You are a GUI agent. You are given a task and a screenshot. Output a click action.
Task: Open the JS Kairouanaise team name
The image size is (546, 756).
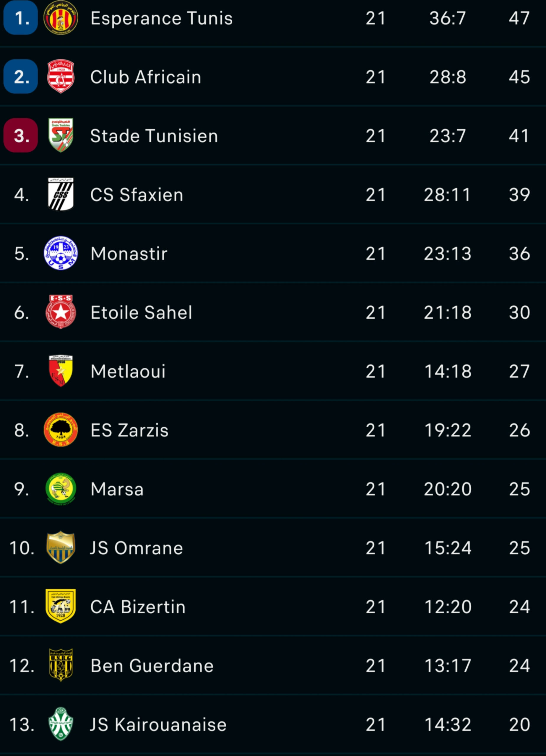click(x=158, y=725)
